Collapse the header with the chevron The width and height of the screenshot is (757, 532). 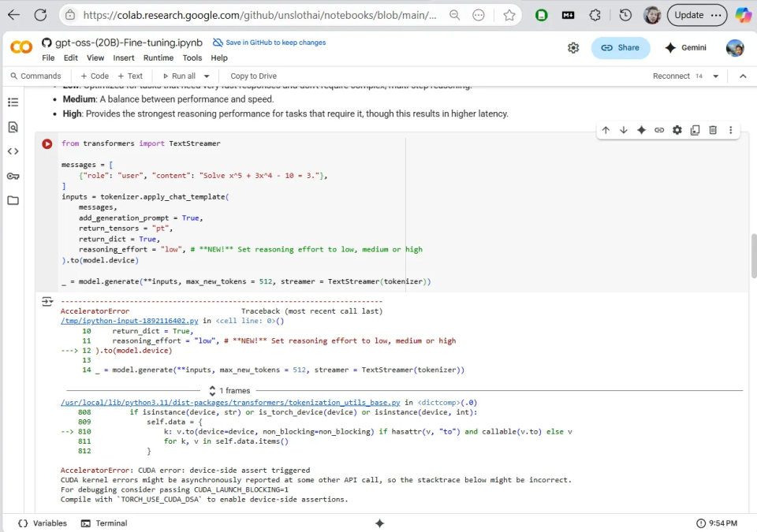tap(742, 76)
